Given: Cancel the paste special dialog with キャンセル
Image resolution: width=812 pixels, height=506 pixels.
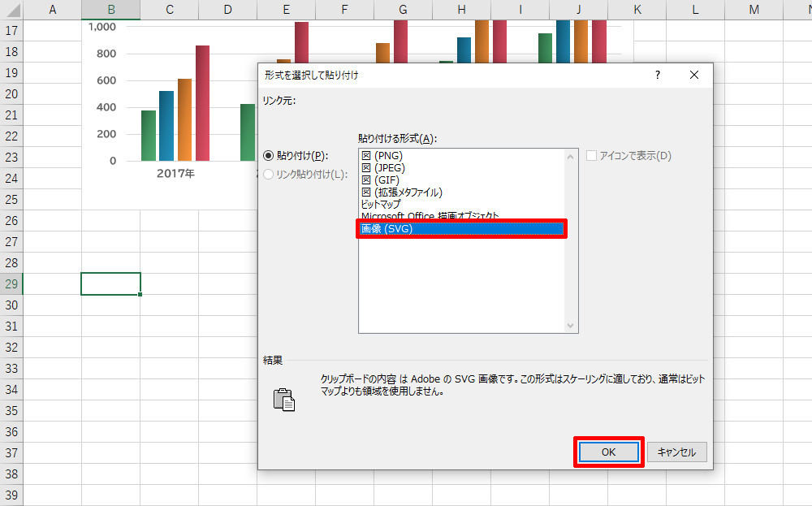Looking at the screenshot, I should [676, 452].
